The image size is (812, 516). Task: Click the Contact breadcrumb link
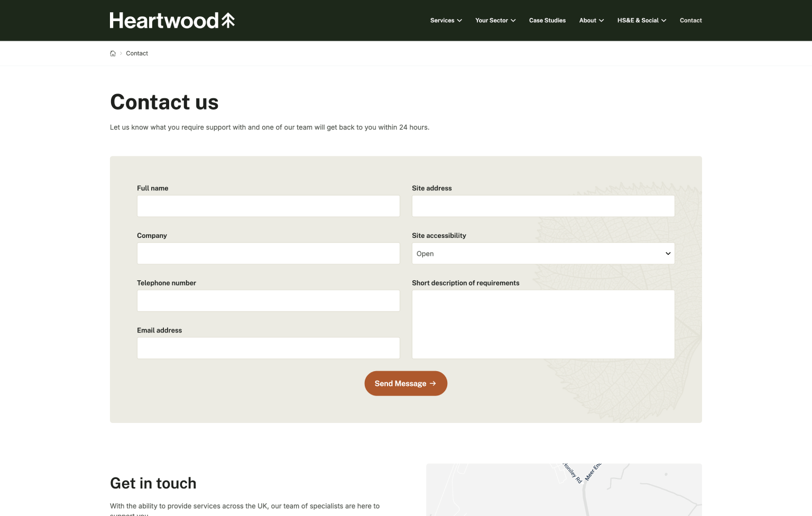point(137,53)
